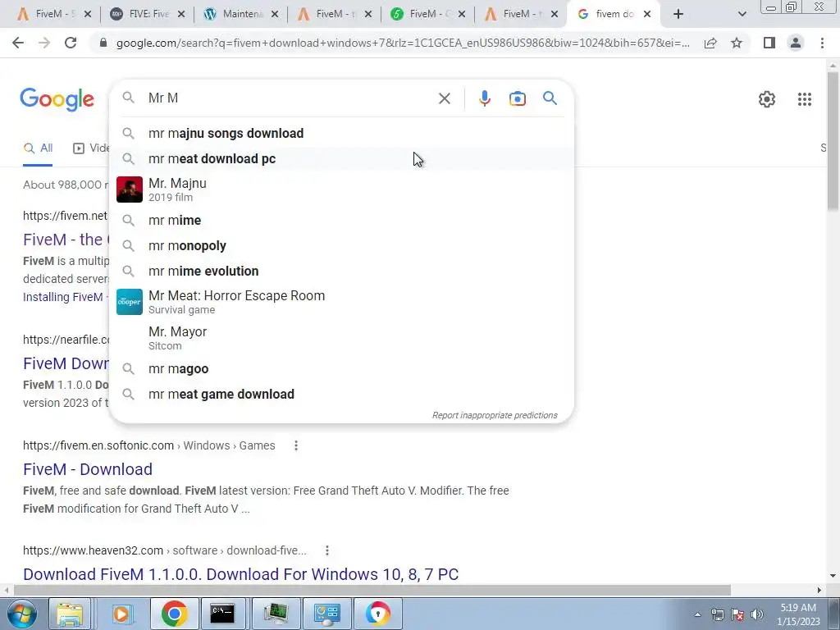Submit search with blue magnifier icon
This screenshot has width=840, height=630.
(550, 98)
